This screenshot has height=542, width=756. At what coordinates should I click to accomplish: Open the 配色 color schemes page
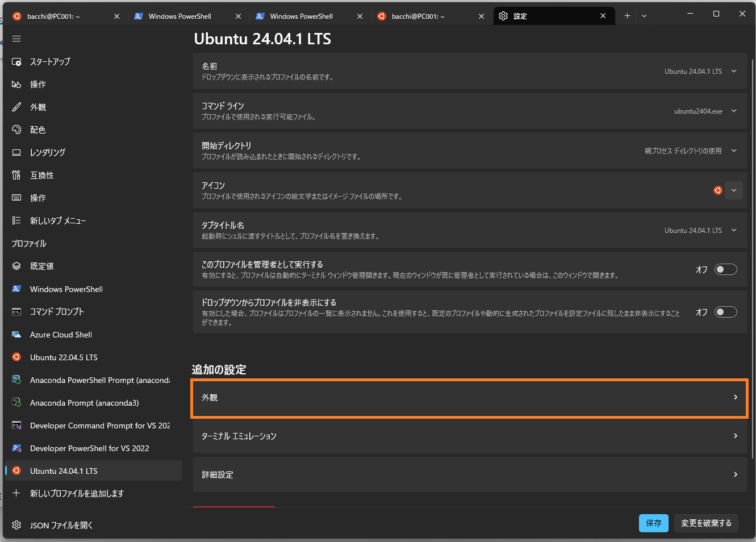(37, 130)
